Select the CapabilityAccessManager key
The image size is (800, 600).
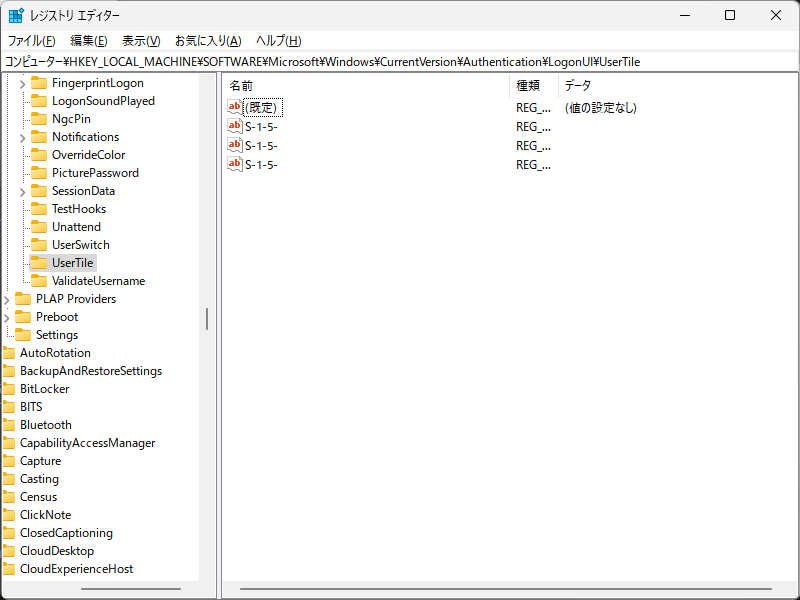[x=87, y=443]
